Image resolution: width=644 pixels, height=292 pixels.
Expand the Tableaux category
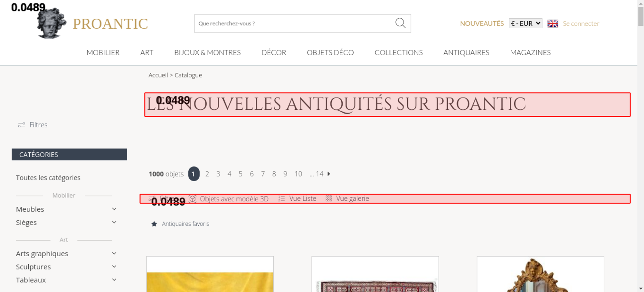(x=114, y=280)
